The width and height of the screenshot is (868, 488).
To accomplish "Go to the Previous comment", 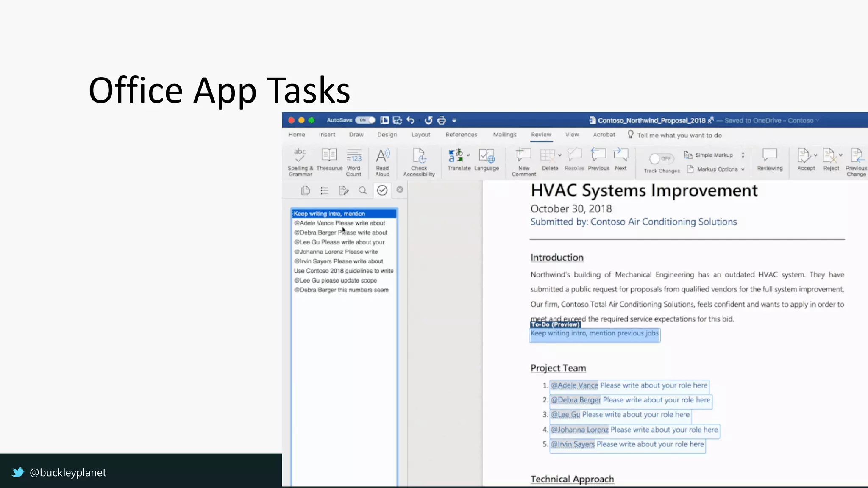I will [598, 160].
